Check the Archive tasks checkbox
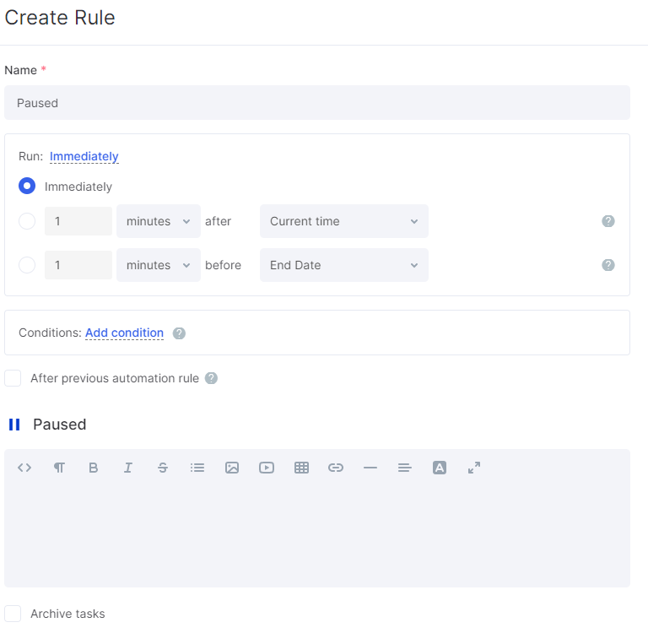The height and width of the screenshot is (644, 648). [13, 614]
